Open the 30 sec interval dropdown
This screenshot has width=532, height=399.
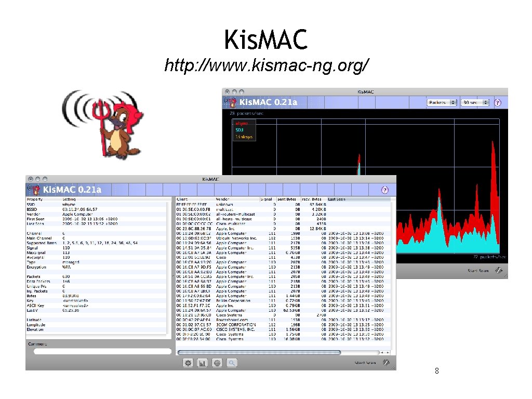point(475,102)
